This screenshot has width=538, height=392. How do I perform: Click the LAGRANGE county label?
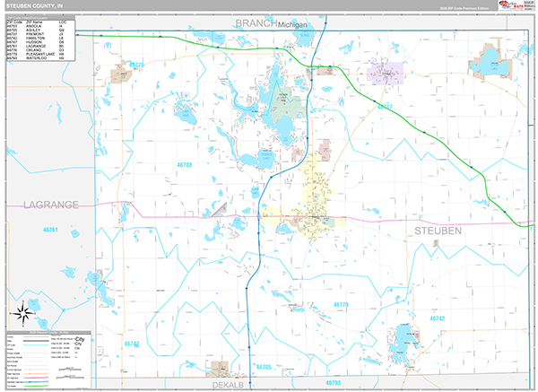click(51, 205)
